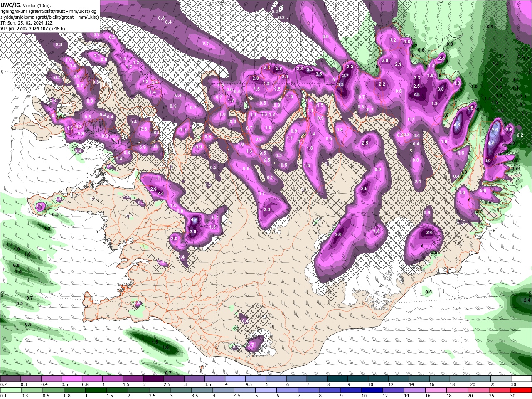Select the bright red rain swatch above 30

[521, 390]
